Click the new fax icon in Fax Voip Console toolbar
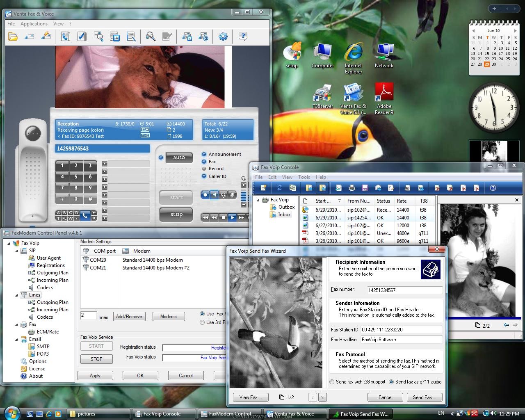The height and width of the screenshot is (420, 525). click(x=263, y=188)
